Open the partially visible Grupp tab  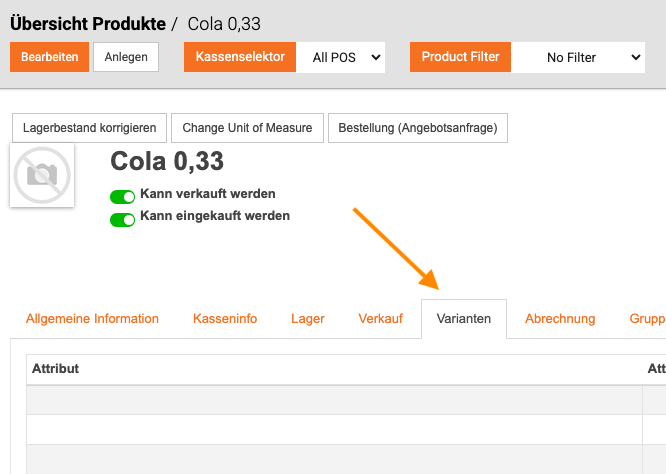(647, 319)
